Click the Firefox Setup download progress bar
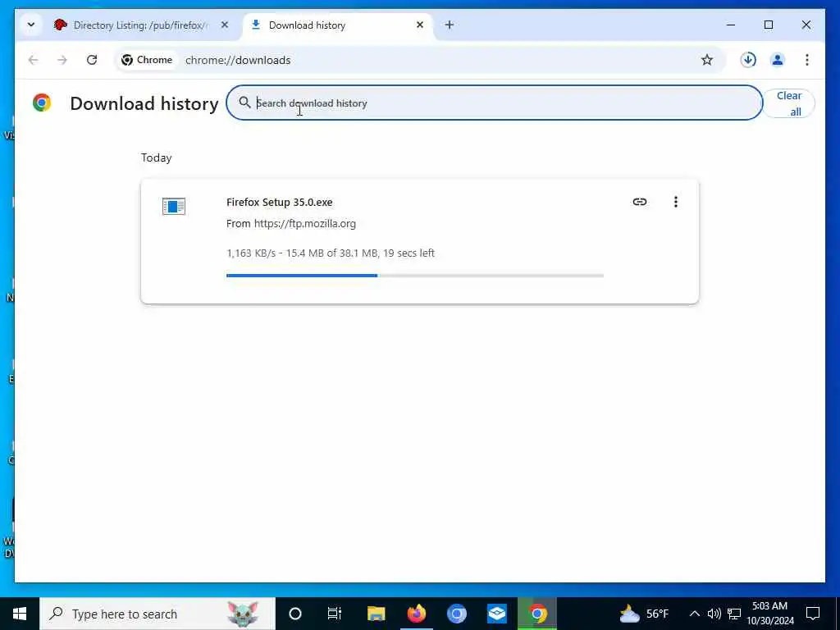The height and width of the screenshot is (630, 840). (414, 276)
